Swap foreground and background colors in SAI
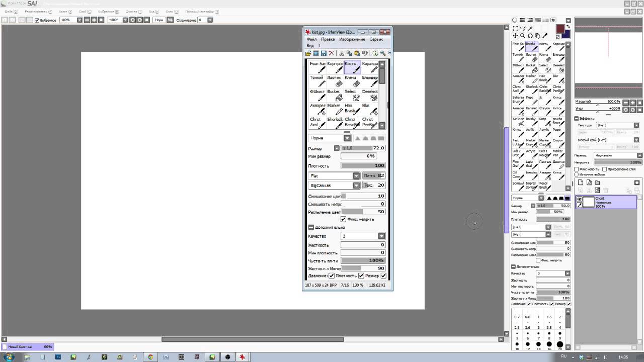 568,26
